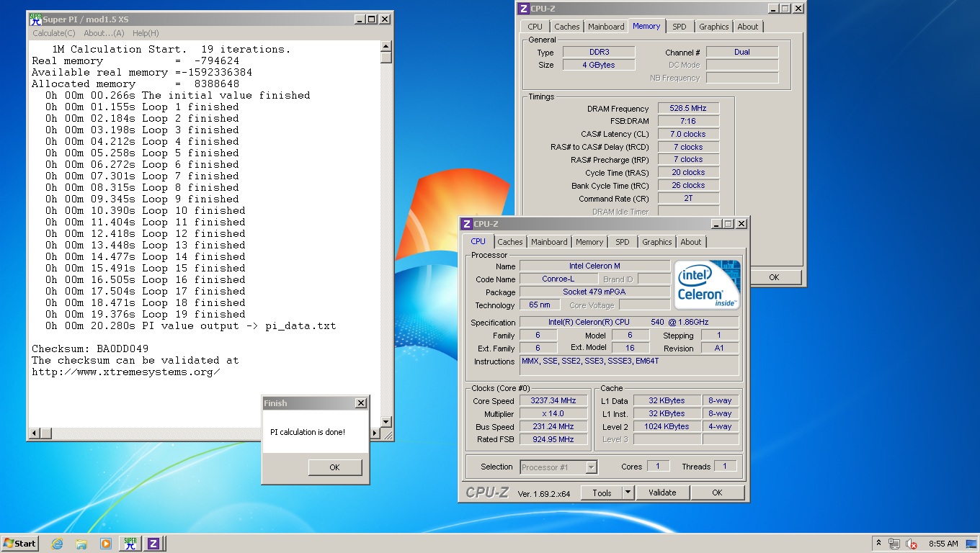Click the Start button
This screenshot has height=553, width=980.
20,544
